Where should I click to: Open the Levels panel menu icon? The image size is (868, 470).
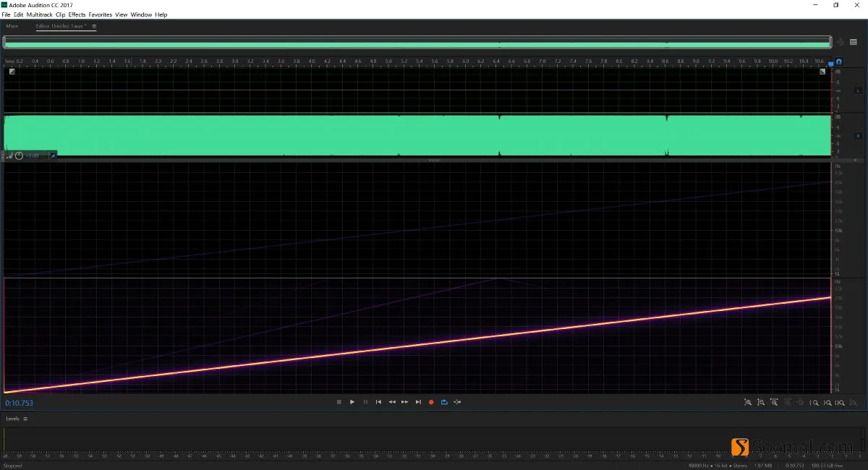coord(25,419)
